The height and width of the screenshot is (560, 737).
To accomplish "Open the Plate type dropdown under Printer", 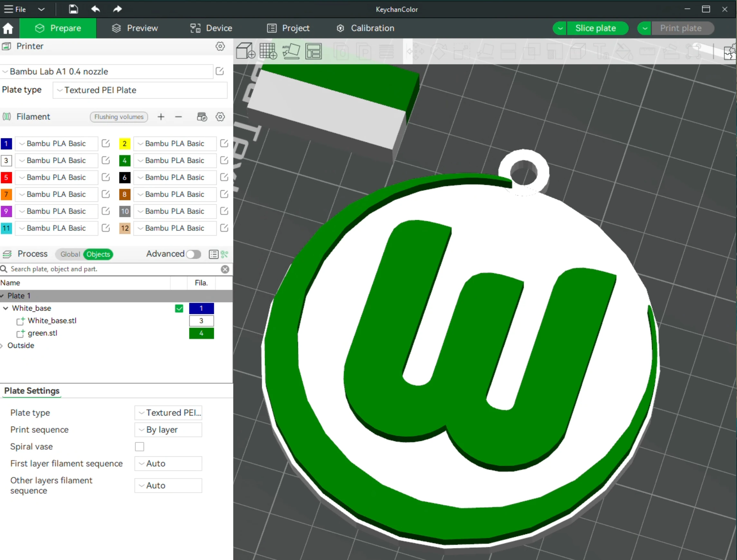I will tap(140, 90).
